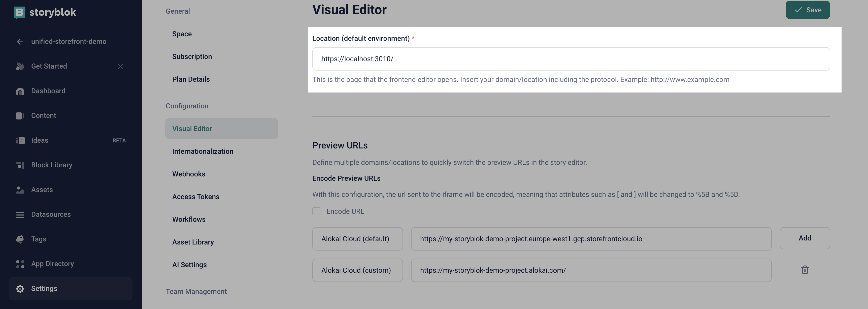Image resolution: width=868 pixels, height=309 pixels.
Task: Select the Content icon in the sidebar
Action: (20, 116)
